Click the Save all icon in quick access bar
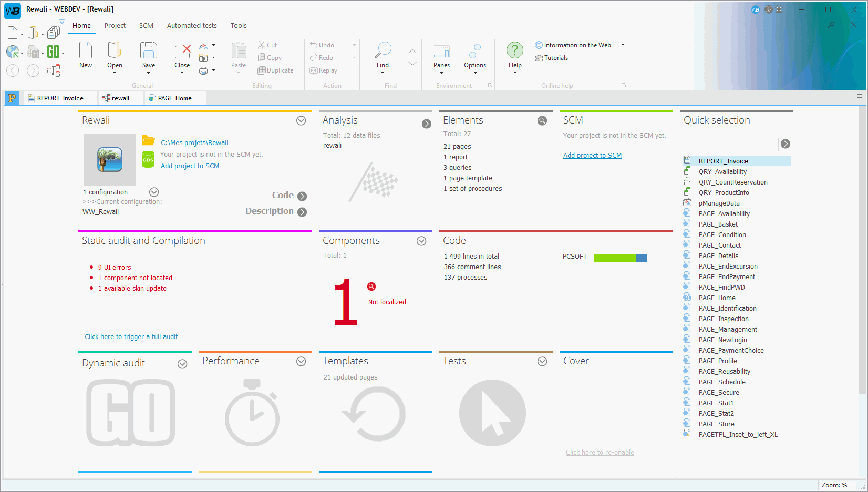 click(54, 33)
